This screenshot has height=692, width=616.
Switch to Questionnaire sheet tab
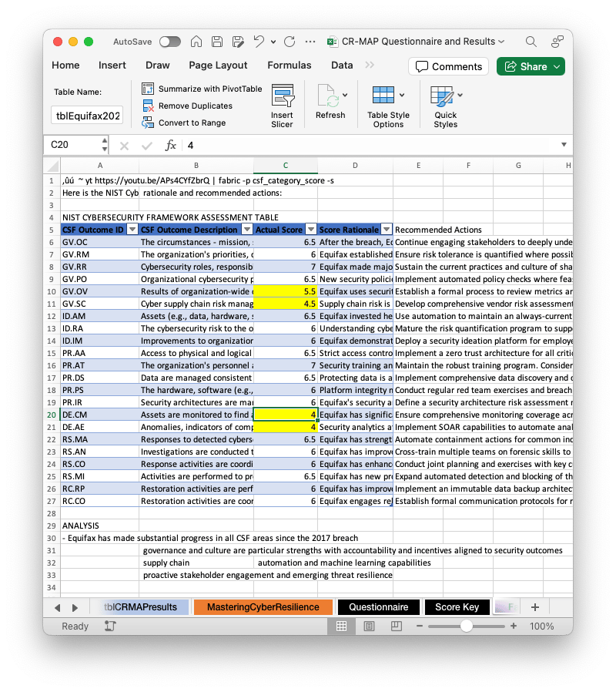pos(378,607)
